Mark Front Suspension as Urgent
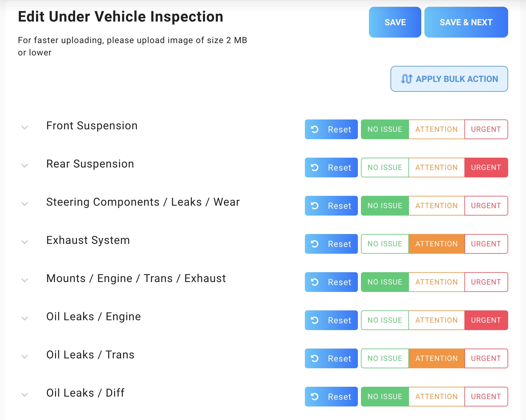The image size is (526, 420). [486, 129]
